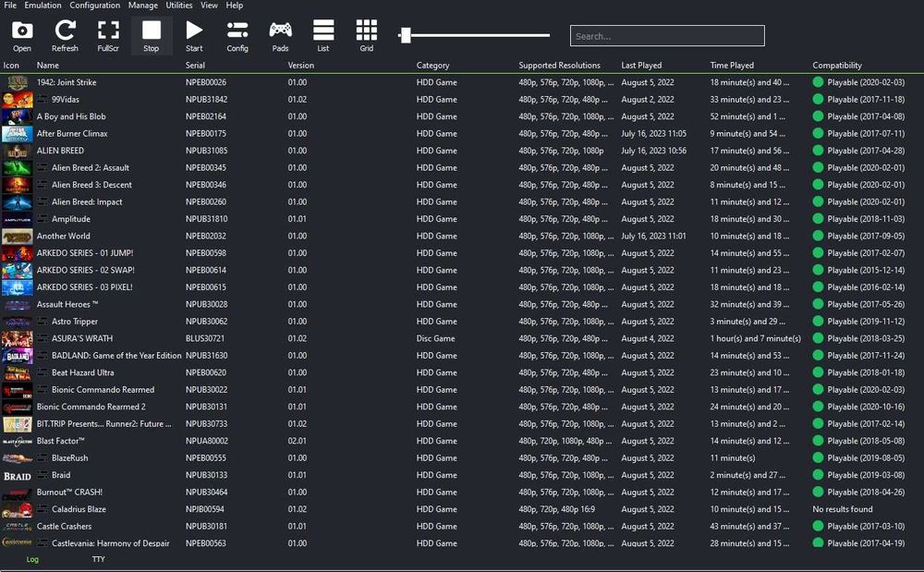The image size is (924, 572).
Task: Select Bionic Commando Rearmed 2 entry
Action: [91, 408]
